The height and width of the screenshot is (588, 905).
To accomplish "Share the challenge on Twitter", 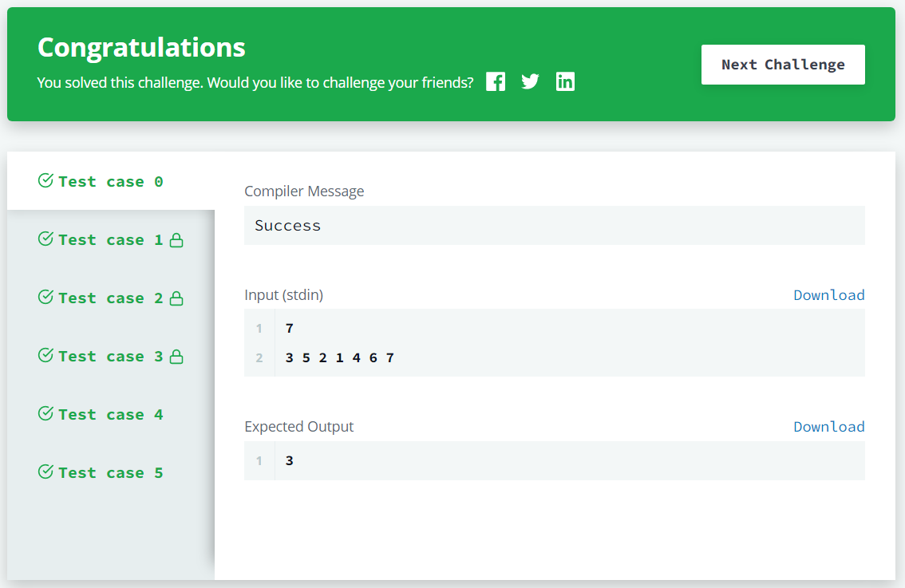I will (530, 81).
